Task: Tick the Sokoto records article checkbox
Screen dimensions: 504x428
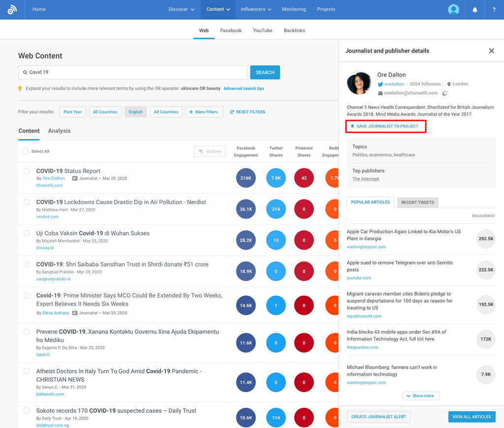Action: pyautogui.click(x=27, y=411)
